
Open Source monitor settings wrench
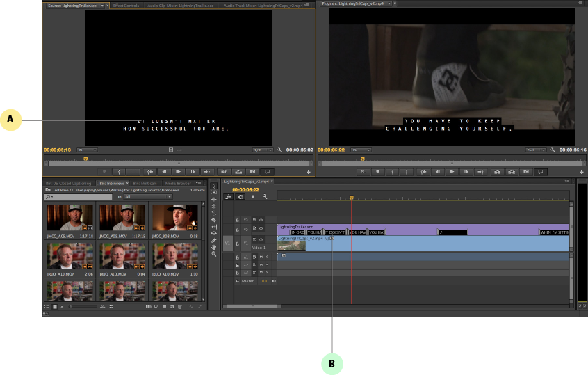(279, 150)
